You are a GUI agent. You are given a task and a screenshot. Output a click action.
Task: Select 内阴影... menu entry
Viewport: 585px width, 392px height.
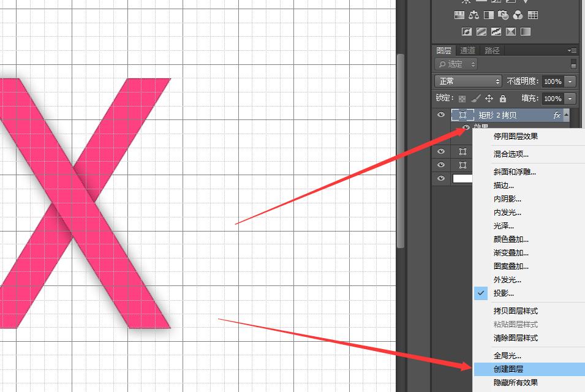529,199
